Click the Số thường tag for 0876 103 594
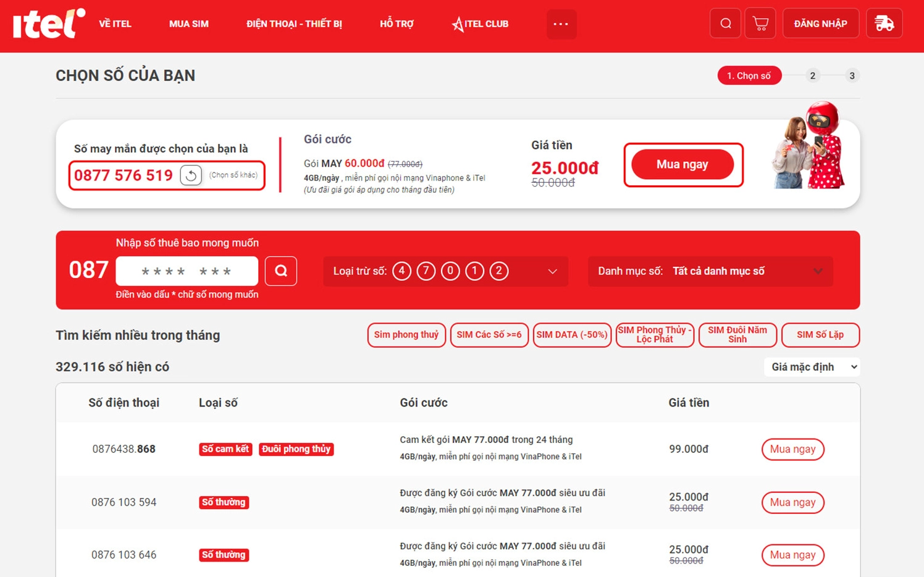Image resolution: width=924 pixels, height=577 pixels. (x=224, y=502)
